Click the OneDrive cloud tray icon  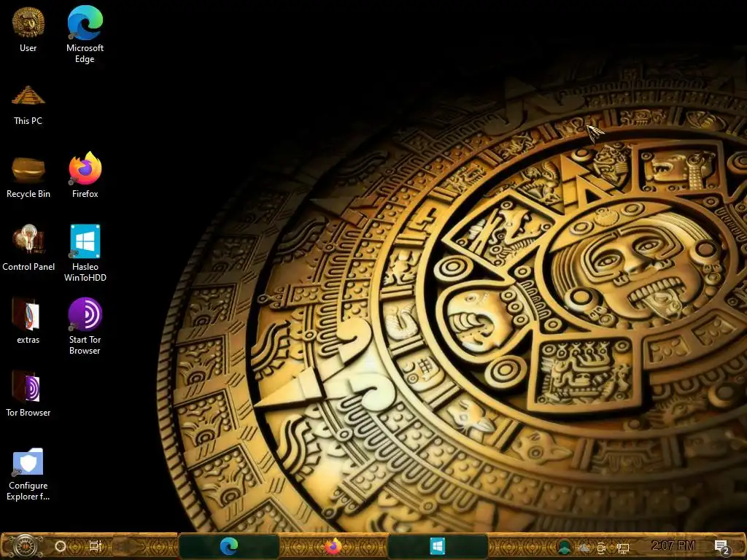point(584,548)
